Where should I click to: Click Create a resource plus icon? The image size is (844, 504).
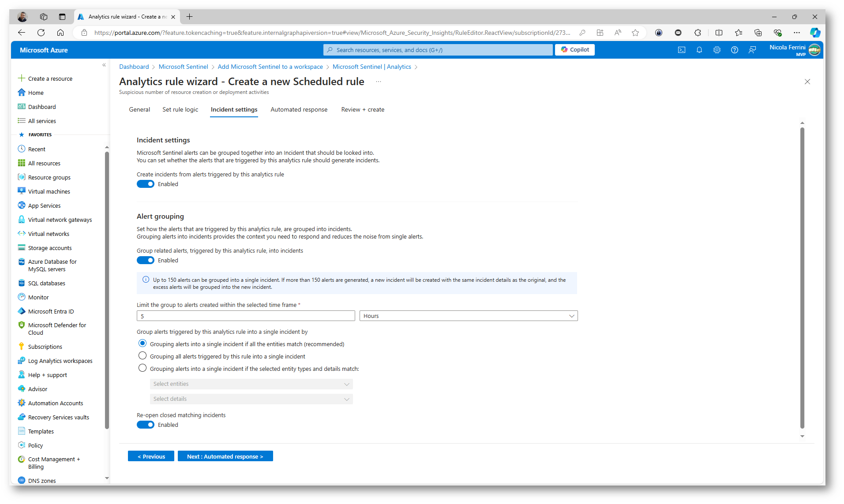click(x=21, y=78)
